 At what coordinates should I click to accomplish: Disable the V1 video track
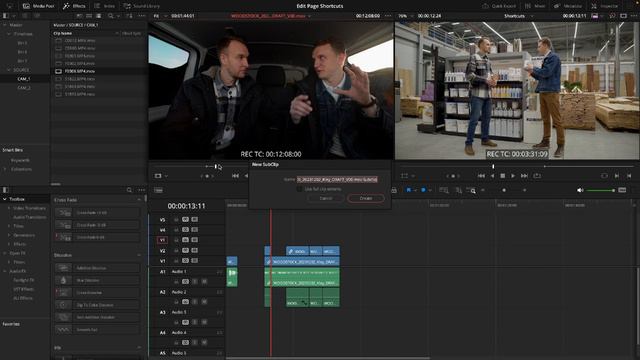(x=195, y=260)
